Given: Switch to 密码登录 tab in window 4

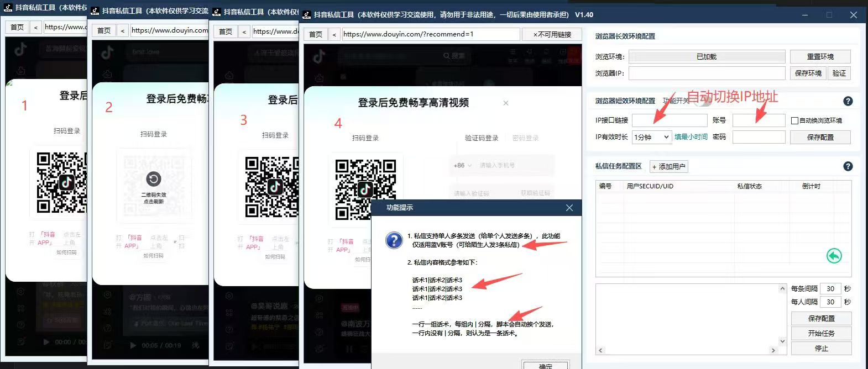Looking at the screenshot, I should (525, 138).
